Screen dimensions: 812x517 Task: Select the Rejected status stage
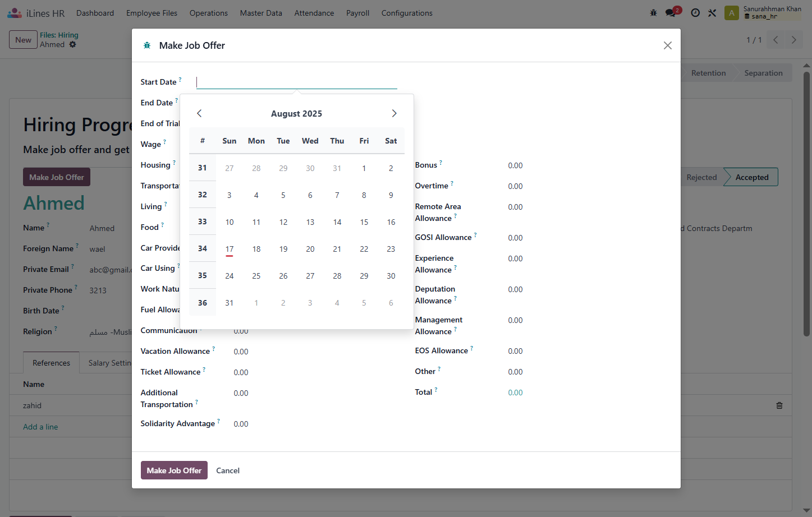701,177
